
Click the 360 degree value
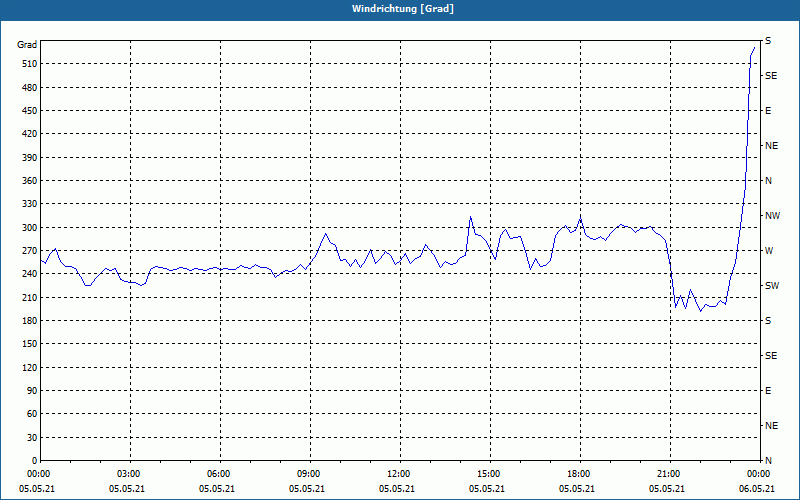click(x=29, y=181)
